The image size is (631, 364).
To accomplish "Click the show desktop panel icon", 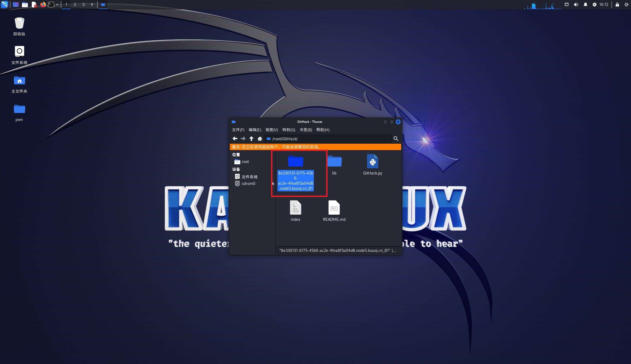I will click(x=16, y=5).
